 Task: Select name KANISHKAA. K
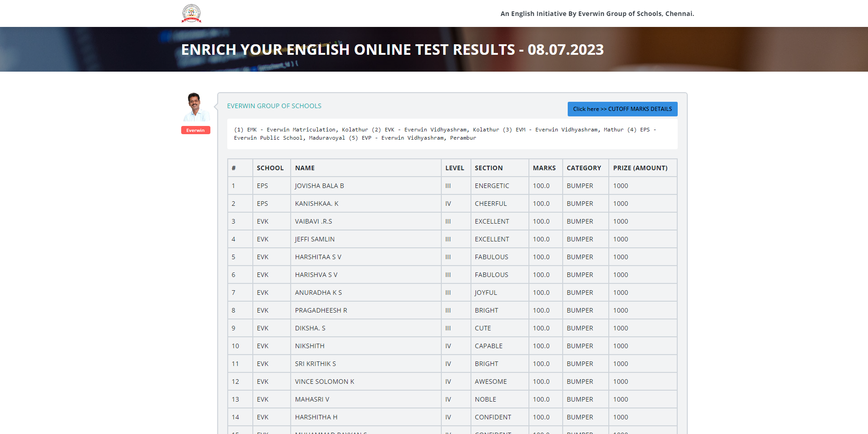pos(317,204)
